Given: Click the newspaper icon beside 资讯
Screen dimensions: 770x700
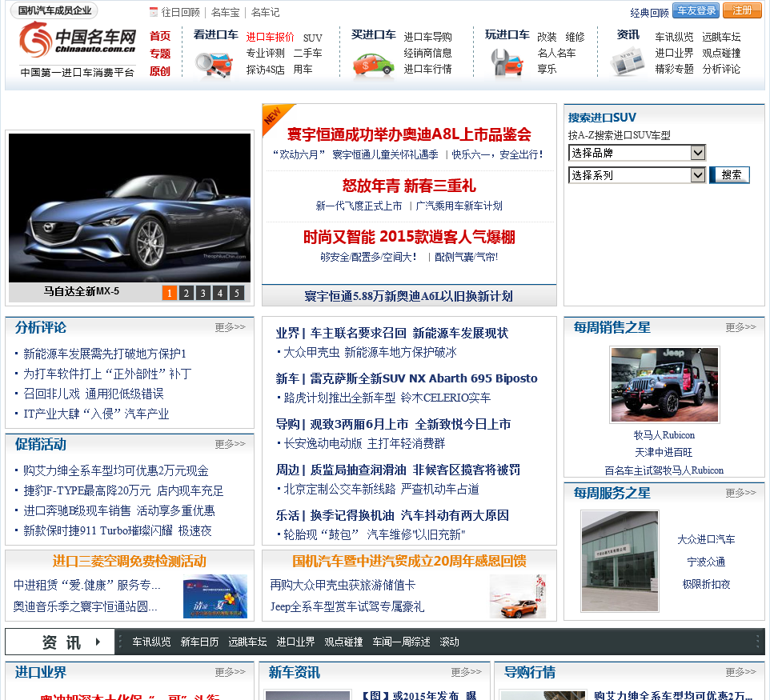Looking at the screenshot, I should [x=627, y=63].
